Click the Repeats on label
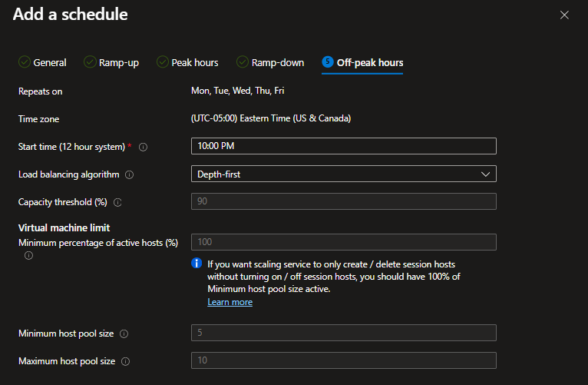 [x=41, y=91]
